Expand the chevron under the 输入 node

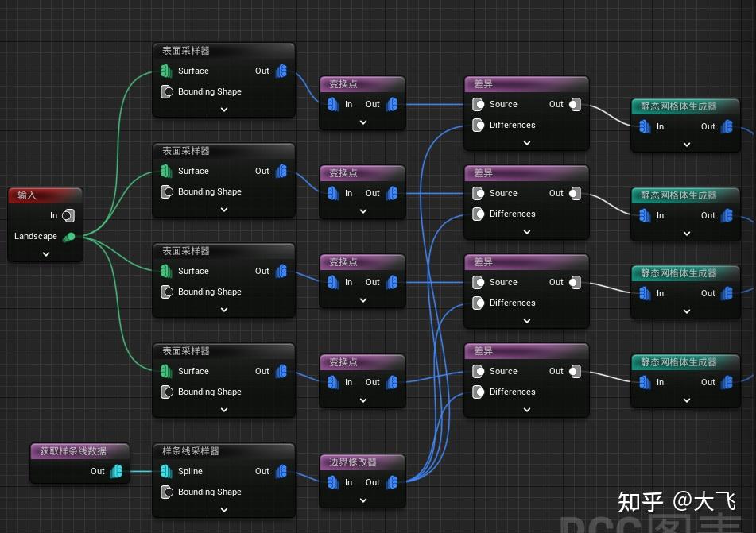45,254
